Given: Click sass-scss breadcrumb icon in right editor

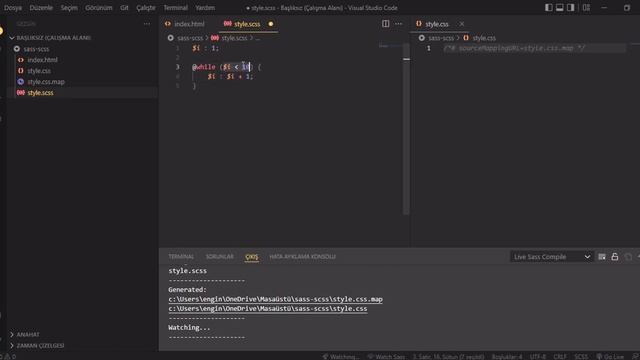Looking at the screenshot, I should pyautogui.click(x=422, y=38).
